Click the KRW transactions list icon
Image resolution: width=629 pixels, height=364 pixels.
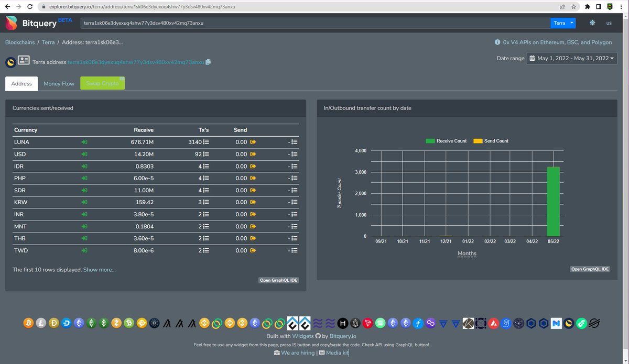click(206, 202)
